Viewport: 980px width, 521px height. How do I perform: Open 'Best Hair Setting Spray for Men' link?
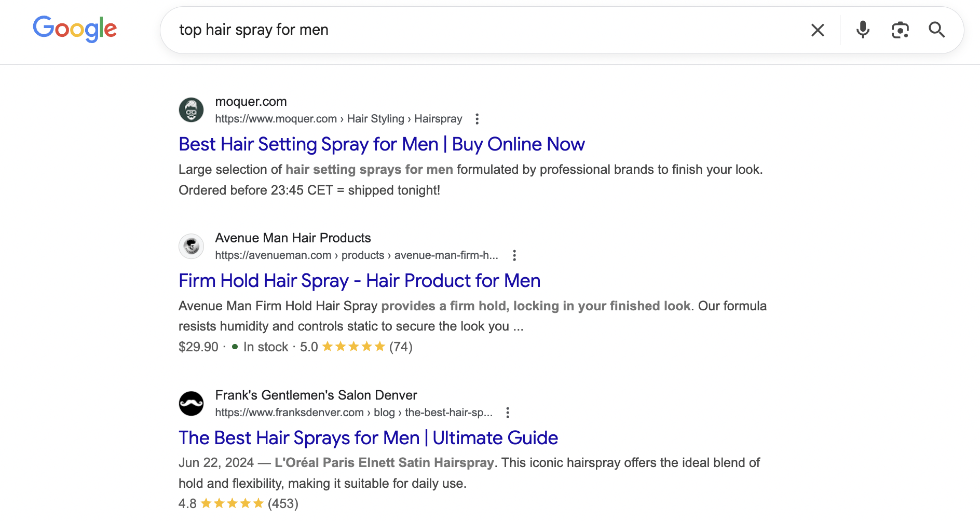tap(382, 144)
